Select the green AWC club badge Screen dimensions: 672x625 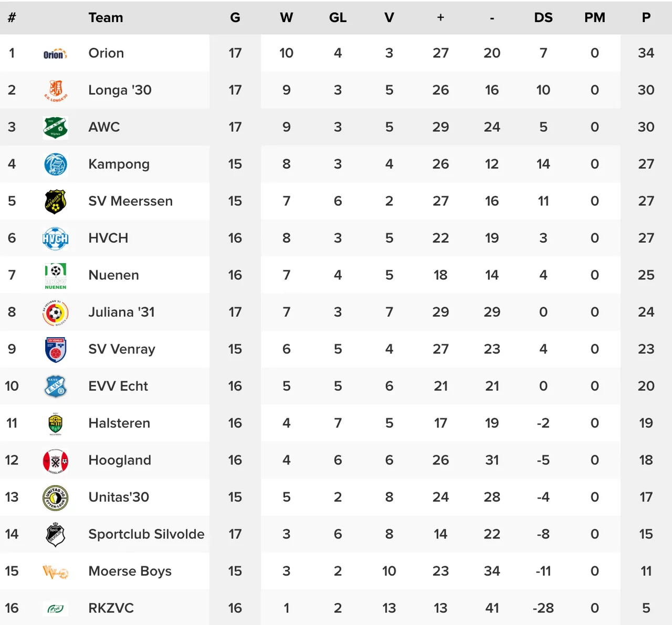[56, 127]
